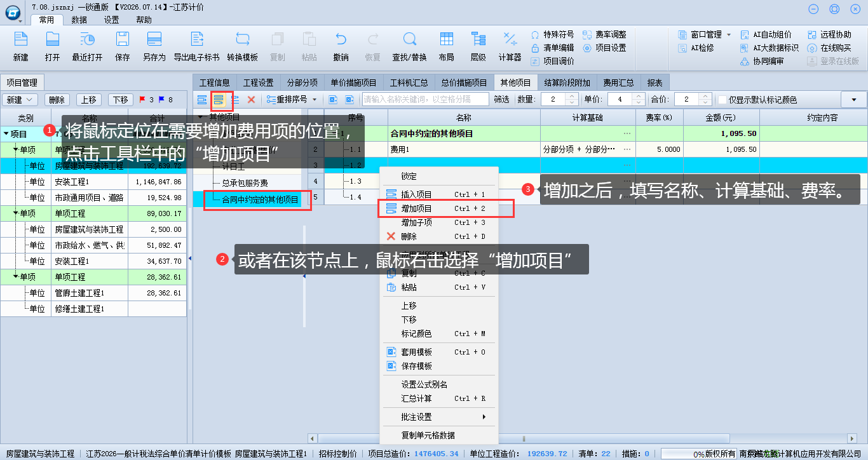Open 项目设置 project settings
The image size is (868, 460).
(604, 48)
